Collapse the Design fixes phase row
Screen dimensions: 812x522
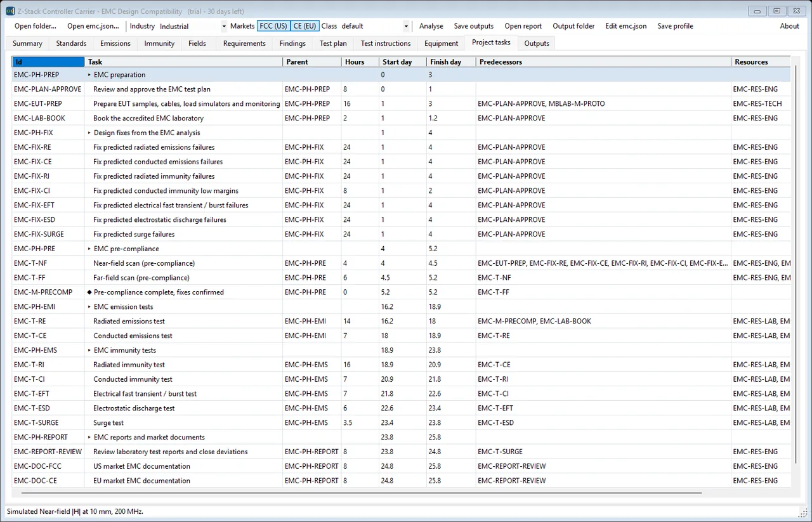89,133
